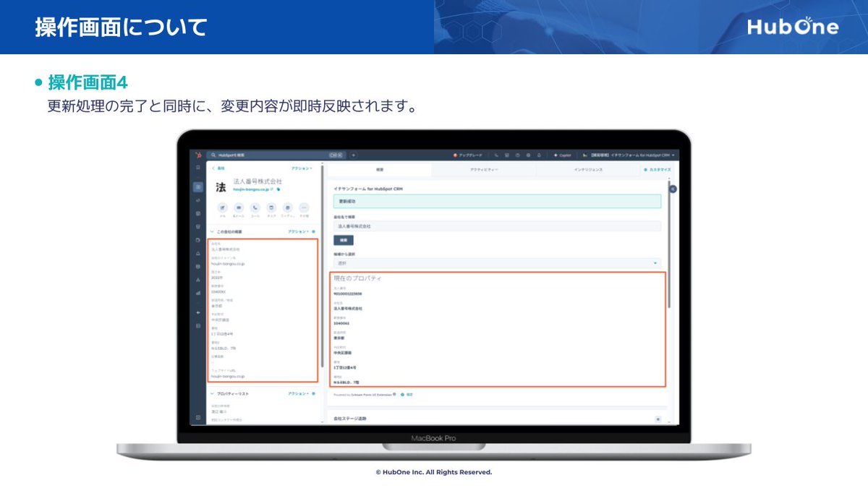Click the notifications bell in top bar
The image size is (868, 488).
[539, 155]
